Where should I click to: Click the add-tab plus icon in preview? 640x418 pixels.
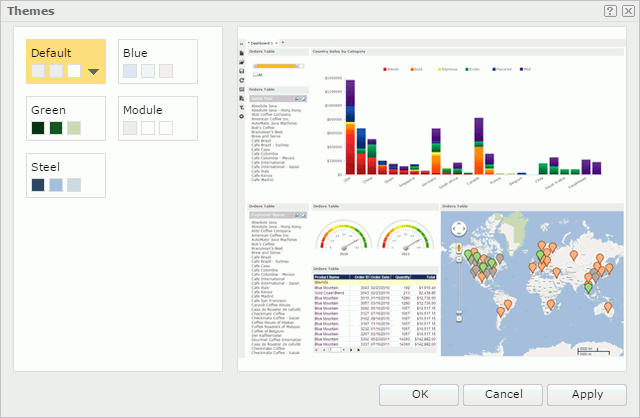tap(283, 43)
